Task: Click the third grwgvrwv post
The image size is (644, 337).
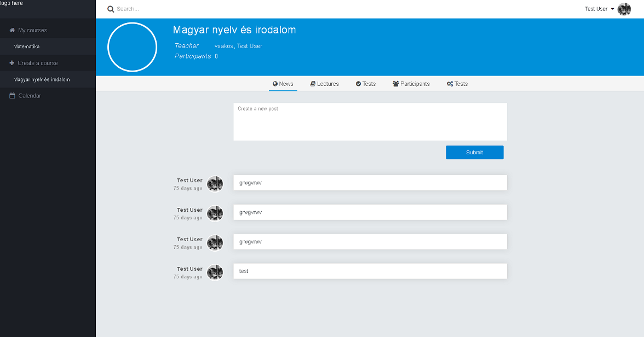Action: (370, 242)
